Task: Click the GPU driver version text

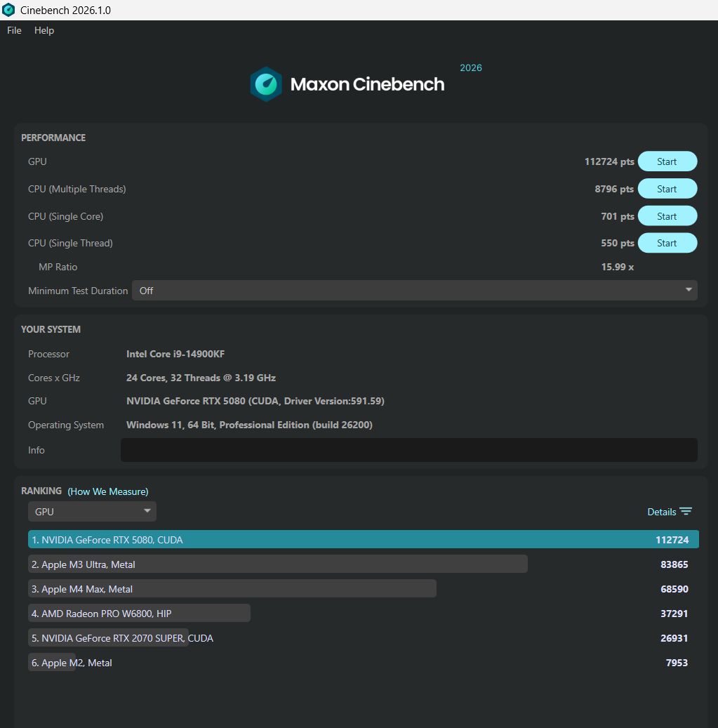Action: [255, 401]
